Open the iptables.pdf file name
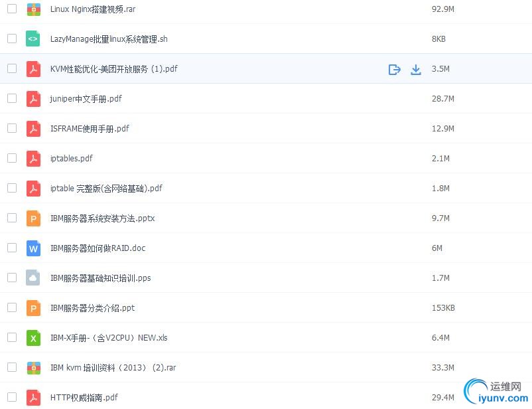The height and width of the screenshot is (409, 532). [x=71, y=159]
